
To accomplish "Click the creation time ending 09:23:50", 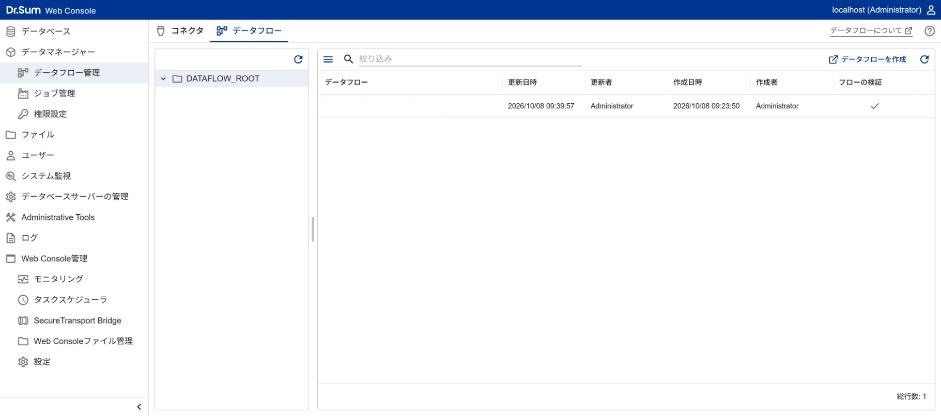I will pos(706,106).
